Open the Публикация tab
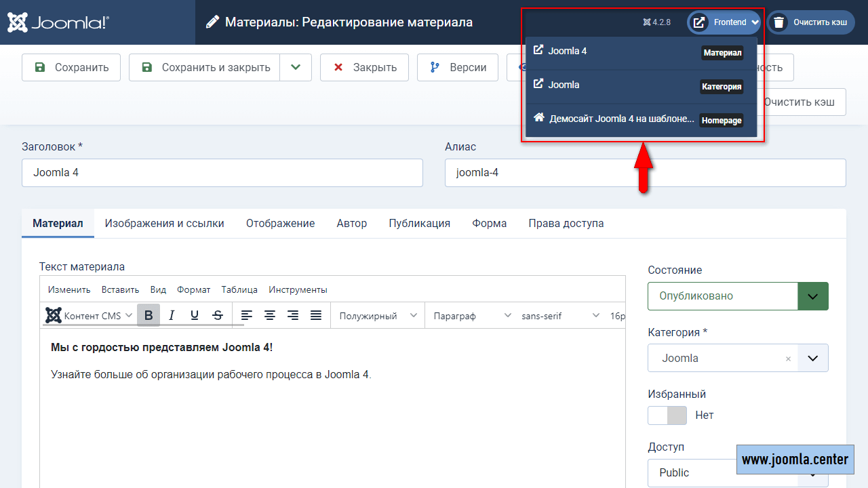This screenshot has width=868, height=488. tap(419, 223)
